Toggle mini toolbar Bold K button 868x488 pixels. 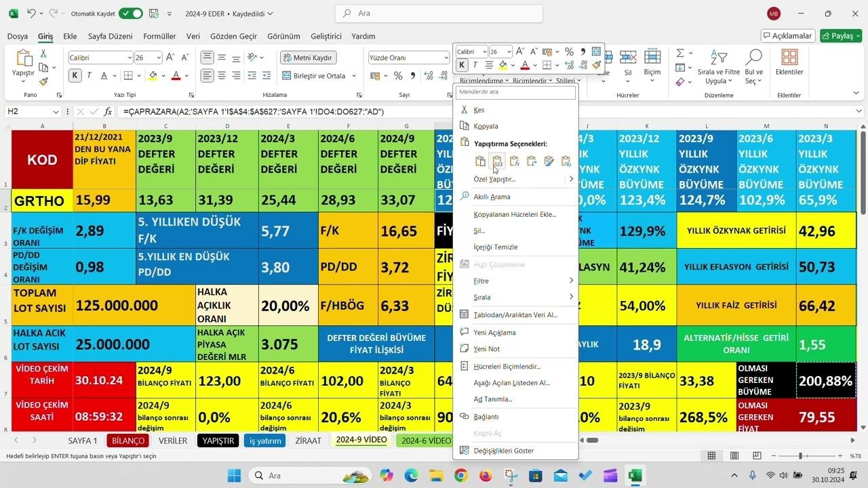coord(462,65)
